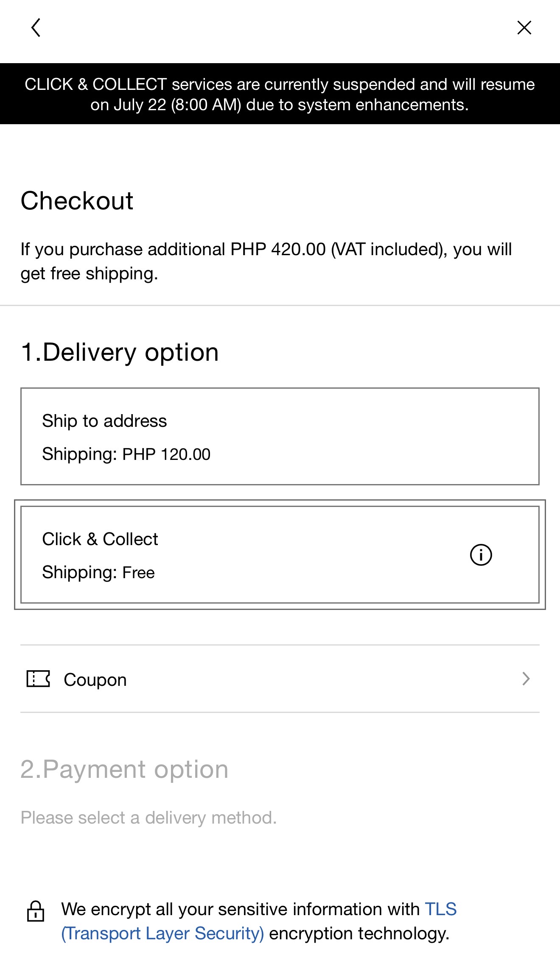Tap the 1.Delivery option heading

(120, 352)
